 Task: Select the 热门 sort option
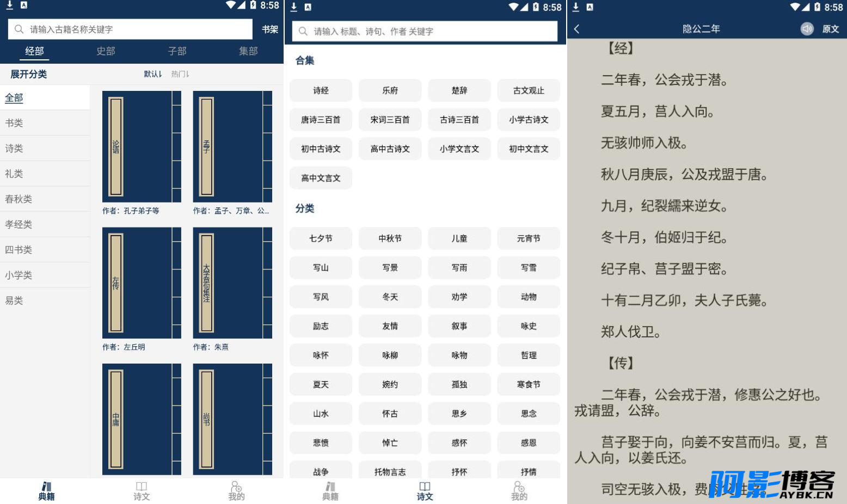point(180,74)
